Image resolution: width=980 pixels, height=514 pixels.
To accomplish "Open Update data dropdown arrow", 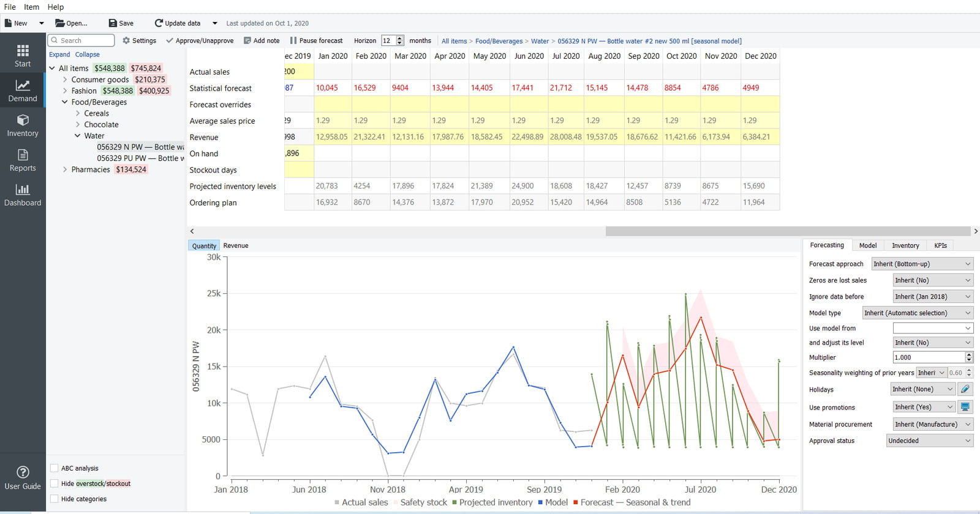I will tap(215, 23).
